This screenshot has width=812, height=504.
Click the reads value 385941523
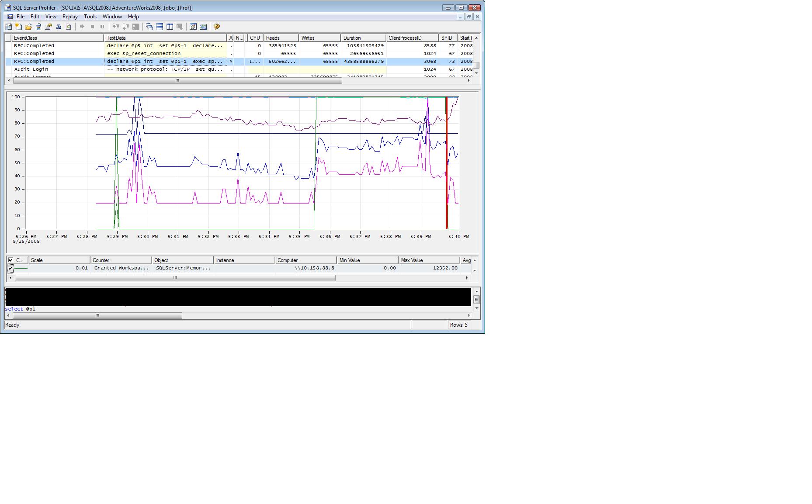pyautogui.click(x=282, y=45)
